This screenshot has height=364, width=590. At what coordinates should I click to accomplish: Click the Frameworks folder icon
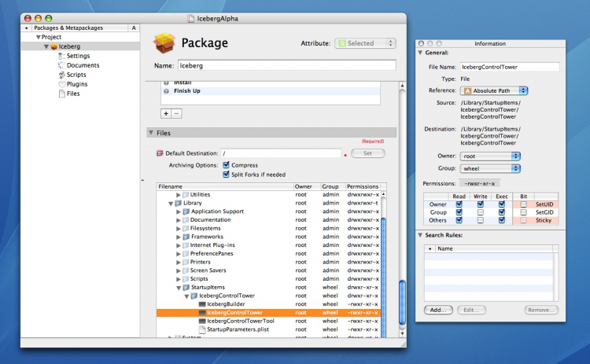[186, 237]
